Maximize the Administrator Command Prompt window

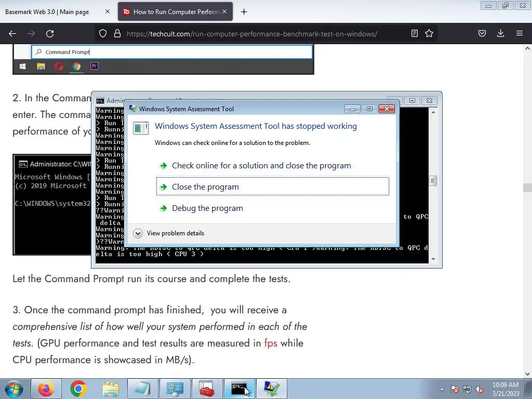click(412, 100)
